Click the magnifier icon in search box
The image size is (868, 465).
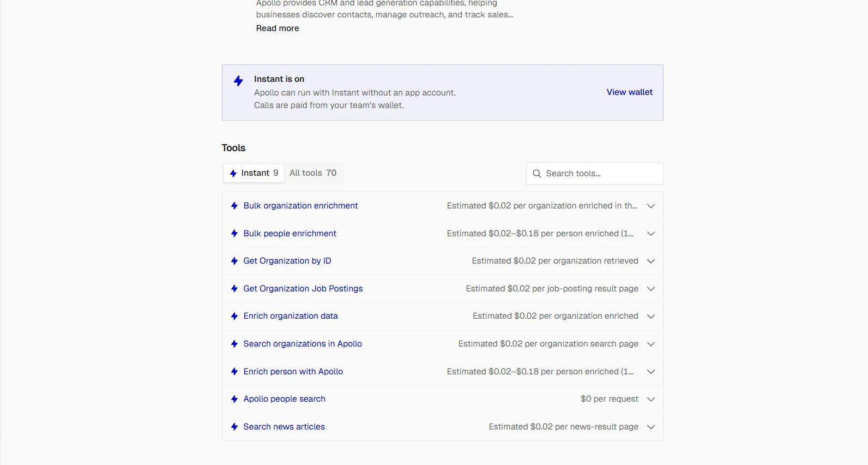point(537,174)
